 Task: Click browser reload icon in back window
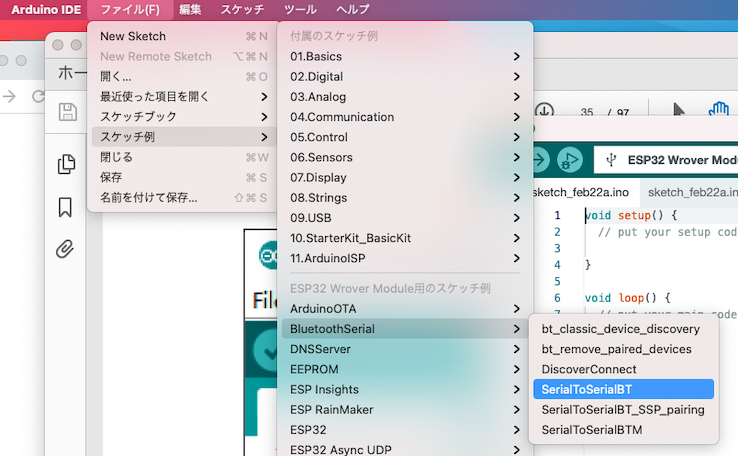pyautogui.click(x=39, y=96)
